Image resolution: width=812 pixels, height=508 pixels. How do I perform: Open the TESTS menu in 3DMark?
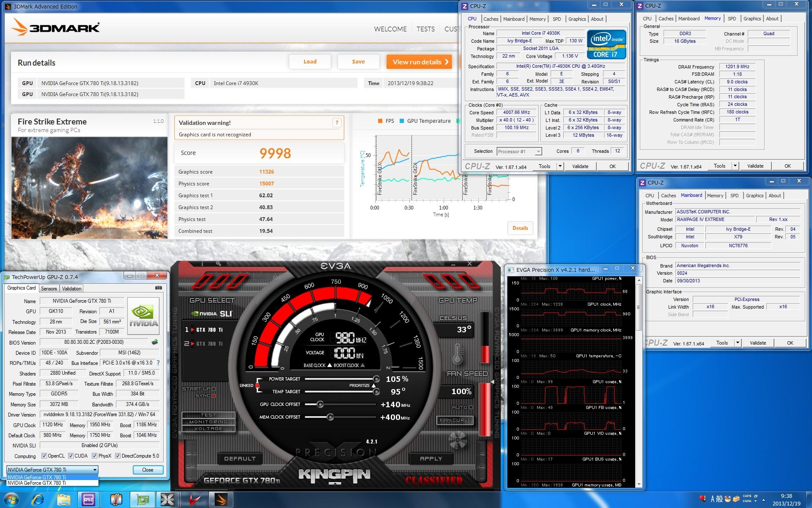pos(425,29)
